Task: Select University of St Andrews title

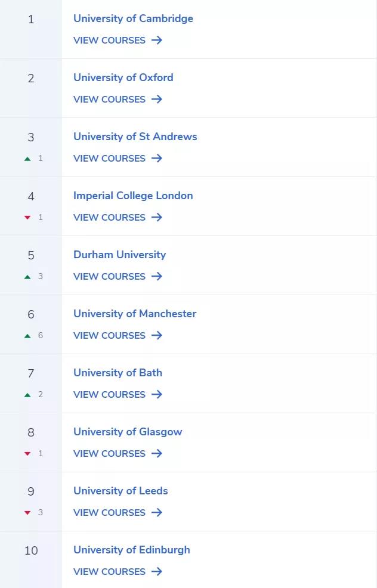Action: coord(135,137)
